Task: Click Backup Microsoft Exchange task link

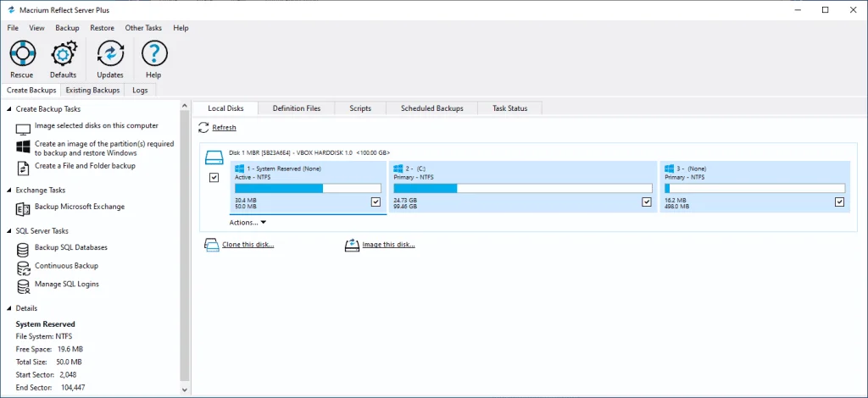Action: [x=80, y=207]
